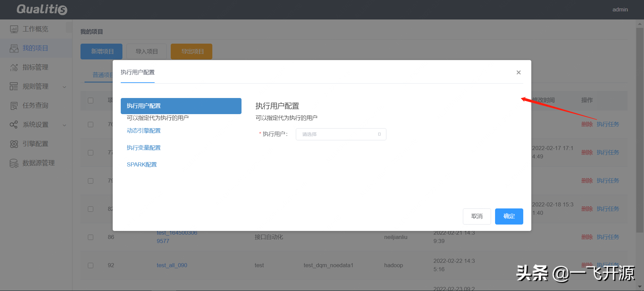Click 删除 in the 2022-02-17 row

coord(587,153)
